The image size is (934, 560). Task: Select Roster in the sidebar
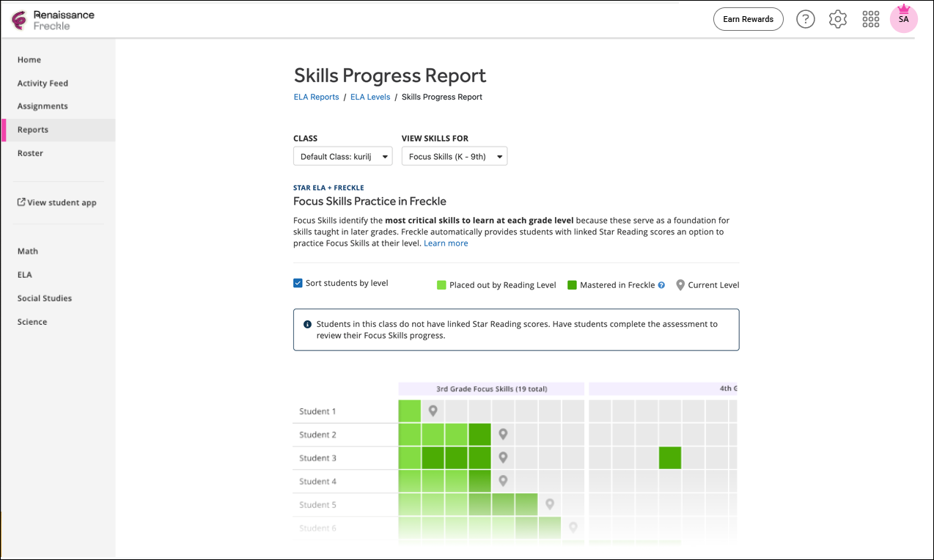[30, 153]
